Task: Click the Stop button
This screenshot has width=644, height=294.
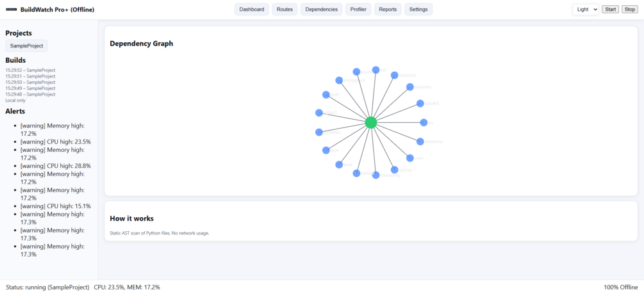Action: click(x=629, y=10)
